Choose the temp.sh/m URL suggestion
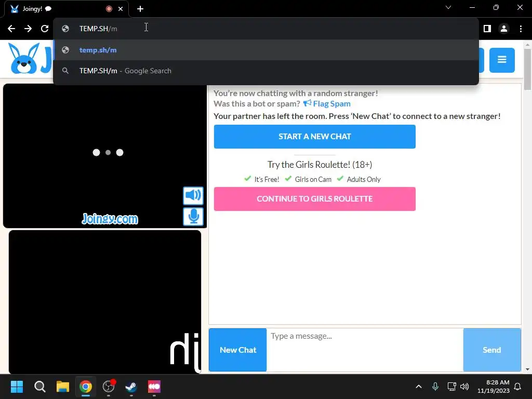This screenshot has height=399, width=532. pyautogui.click(x=266, y=50)
